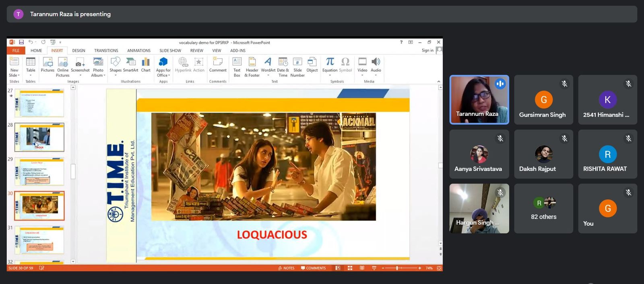Click the Pictures icon in Images group

coord(47,65)
